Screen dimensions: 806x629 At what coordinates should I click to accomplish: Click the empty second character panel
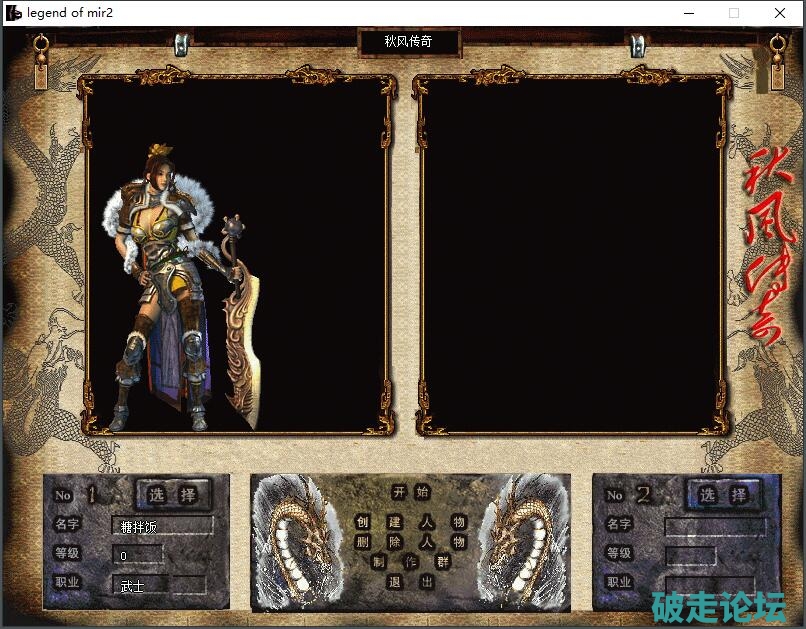click(x=572, y=255)
